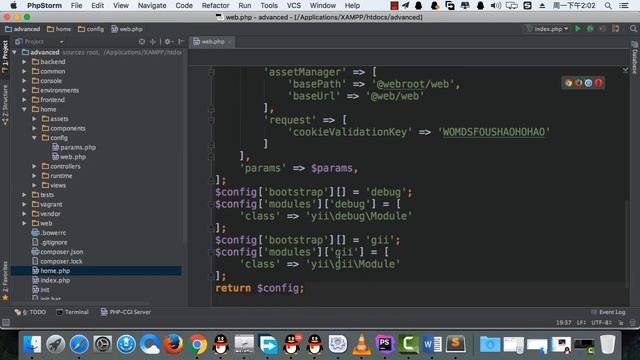640x360 pixels.
Task: Open the Event Log
Action: (608, 312)
